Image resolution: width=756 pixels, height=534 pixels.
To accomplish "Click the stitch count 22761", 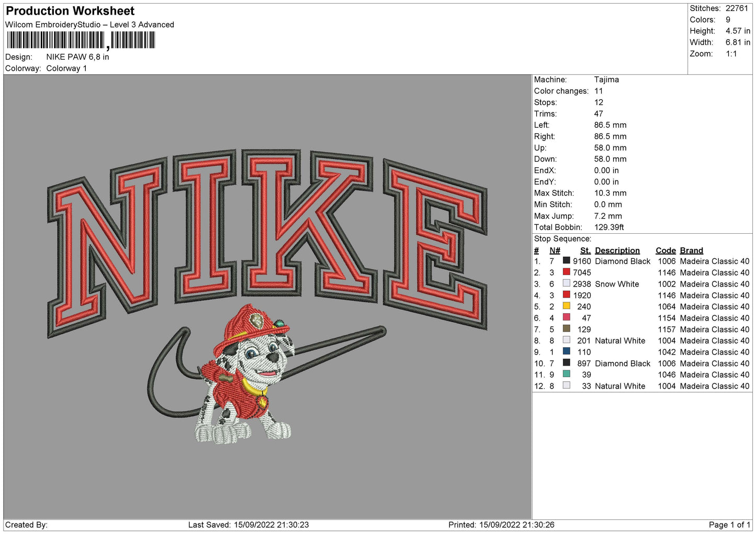I will point(737,8).
